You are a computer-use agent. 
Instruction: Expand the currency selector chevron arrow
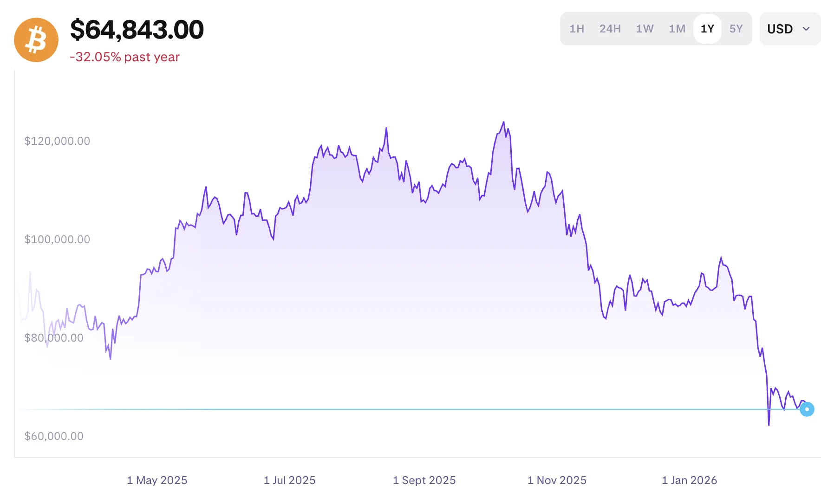pos(806,29)
